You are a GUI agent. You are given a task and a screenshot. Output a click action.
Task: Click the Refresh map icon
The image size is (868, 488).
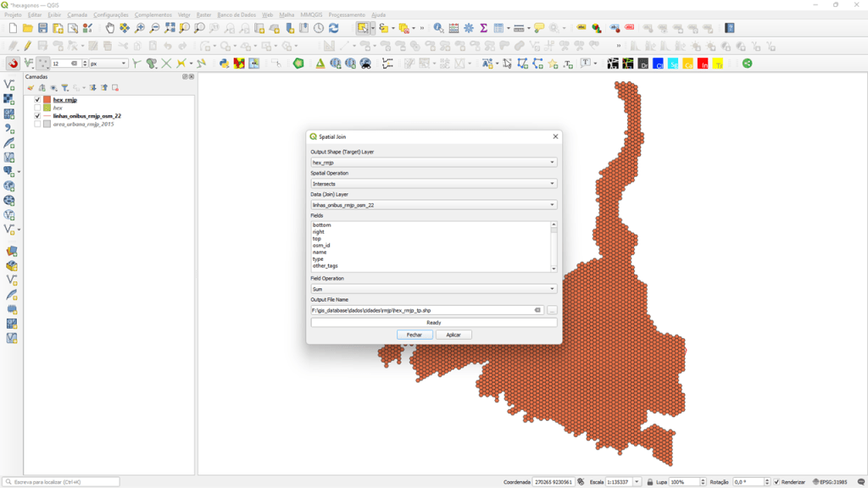coord(333,28)
